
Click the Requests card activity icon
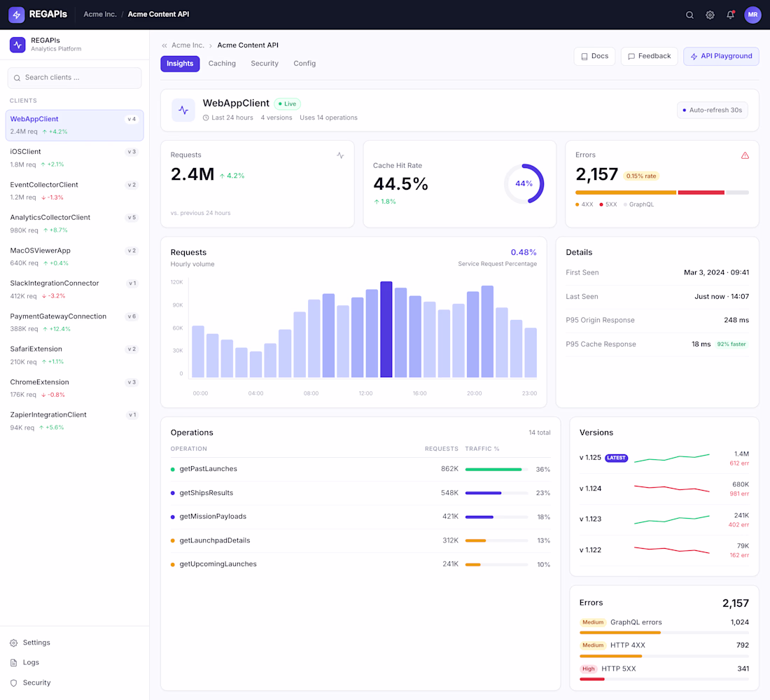tap(340, 155)
